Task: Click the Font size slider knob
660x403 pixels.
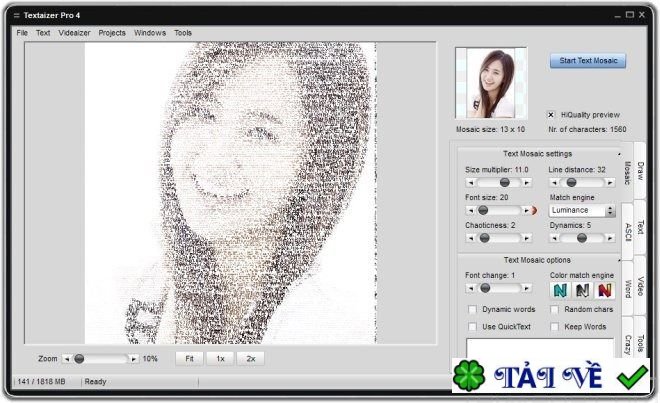Action: 483,210
